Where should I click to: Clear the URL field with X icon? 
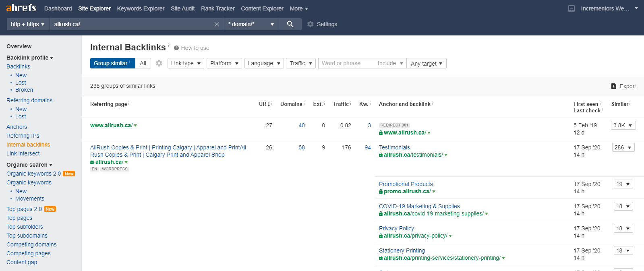point(217,24)
